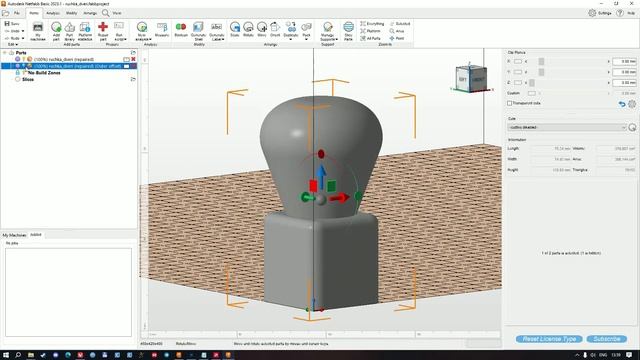This screenshot has height=360, width=640.
Task: Open the Help icon at top right
Action: 620,13
